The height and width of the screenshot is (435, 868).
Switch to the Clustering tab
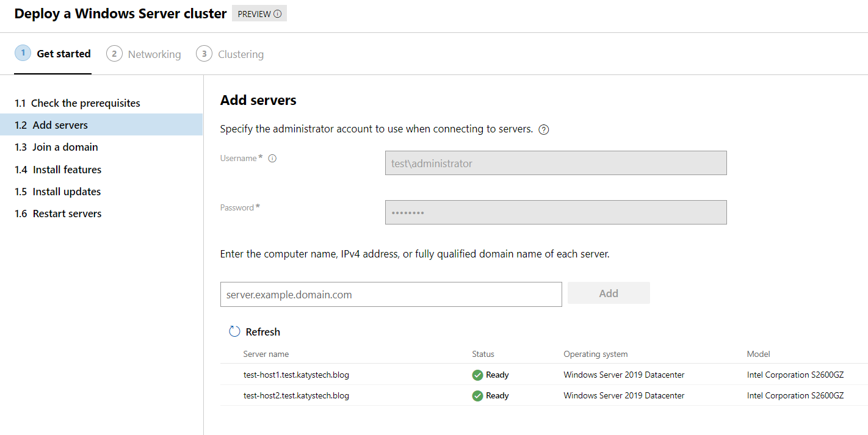coord(241,54)
